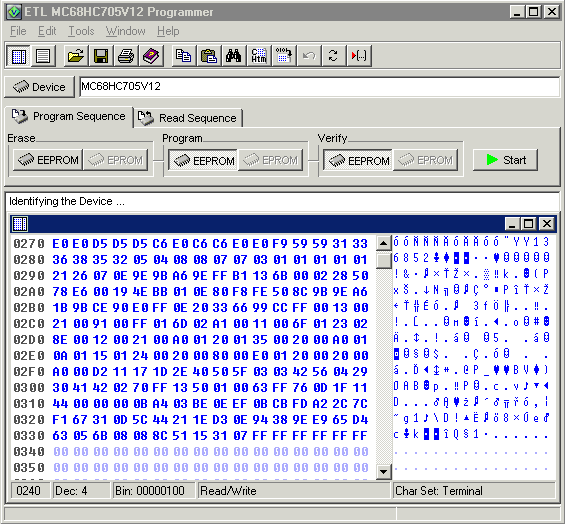This screenshot has width=565, height=524.
Task: Click Read/Write status bar field
Action: (x=294, y=491)
